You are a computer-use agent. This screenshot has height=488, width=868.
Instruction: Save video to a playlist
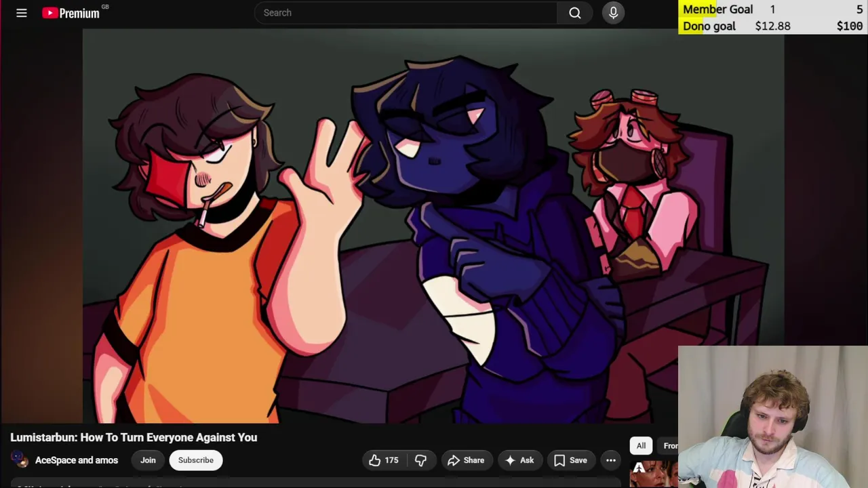point(571,460)
